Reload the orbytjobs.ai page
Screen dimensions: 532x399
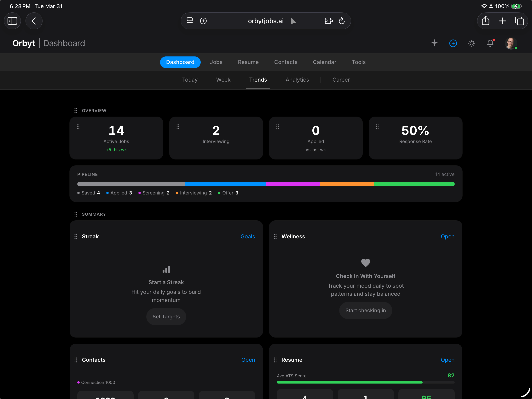[x=342, y=21]
